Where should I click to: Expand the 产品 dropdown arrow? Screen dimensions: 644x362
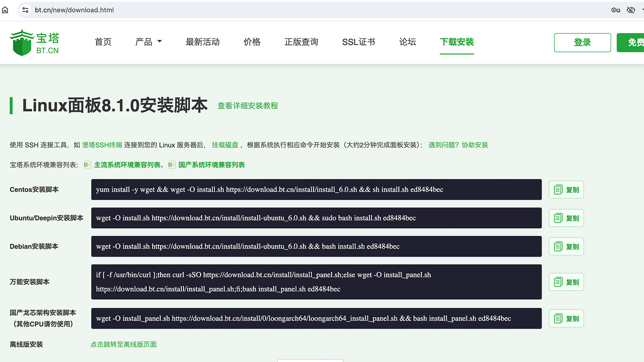[x=159, y=41]
